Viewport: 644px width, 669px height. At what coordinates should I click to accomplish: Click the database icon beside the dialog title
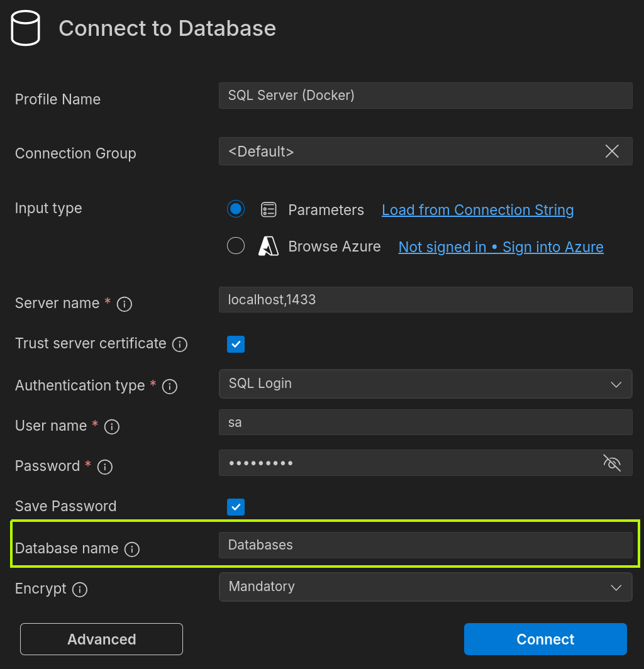point(25,28)
